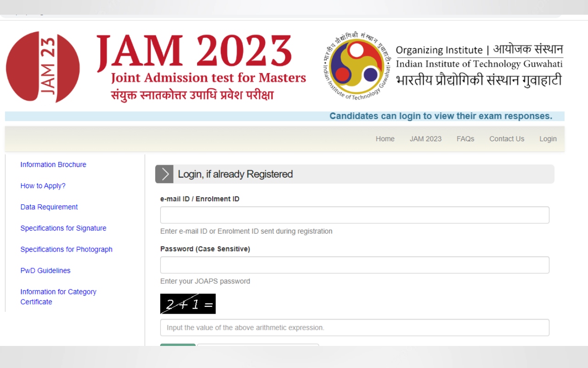Focus the Password input field
This screenshot has height=368, width=588.
click(x=355, y=265)
